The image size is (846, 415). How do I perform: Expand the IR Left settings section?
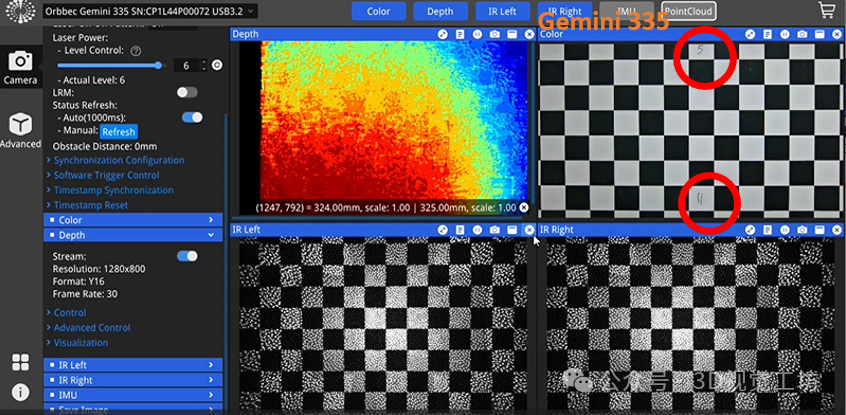[x=133, y=365]
